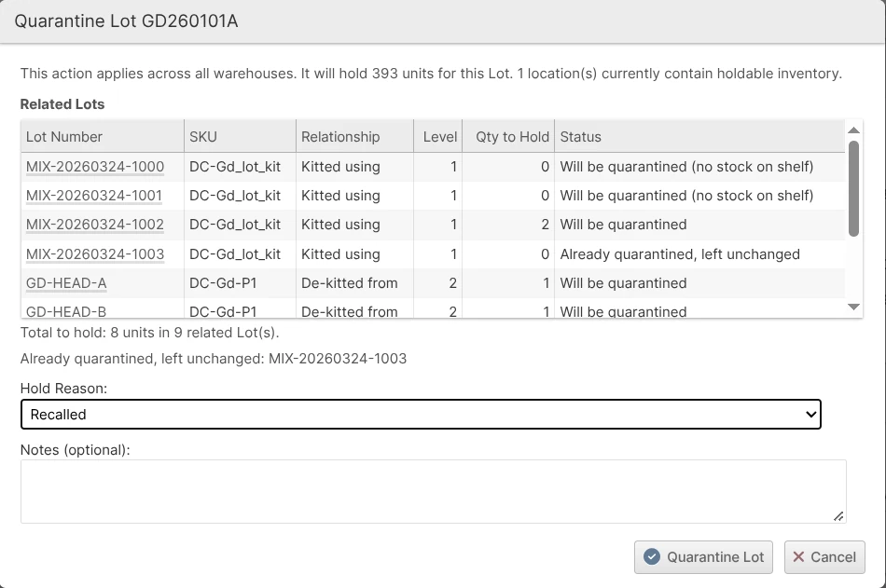
Task: Click the checkmark icon on Quarantine Lot button
Action: pyautogui.click(x=652, y=557)
